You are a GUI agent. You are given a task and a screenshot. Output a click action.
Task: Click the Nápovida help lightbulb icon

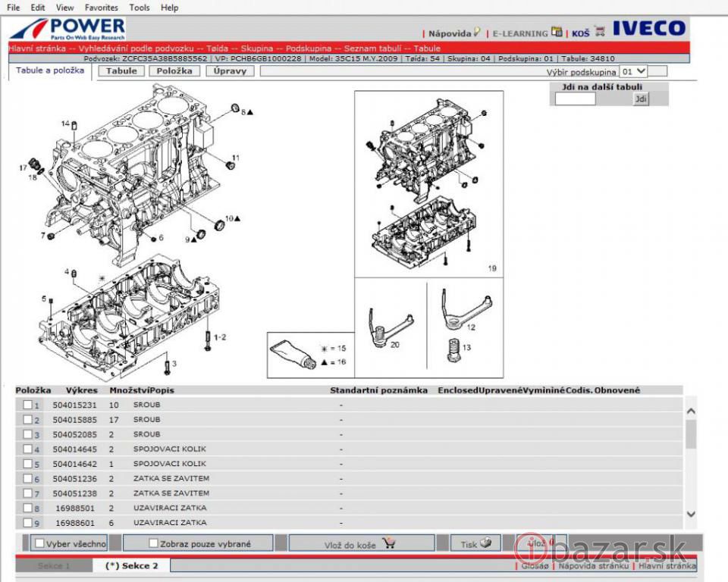coord(477,33)
